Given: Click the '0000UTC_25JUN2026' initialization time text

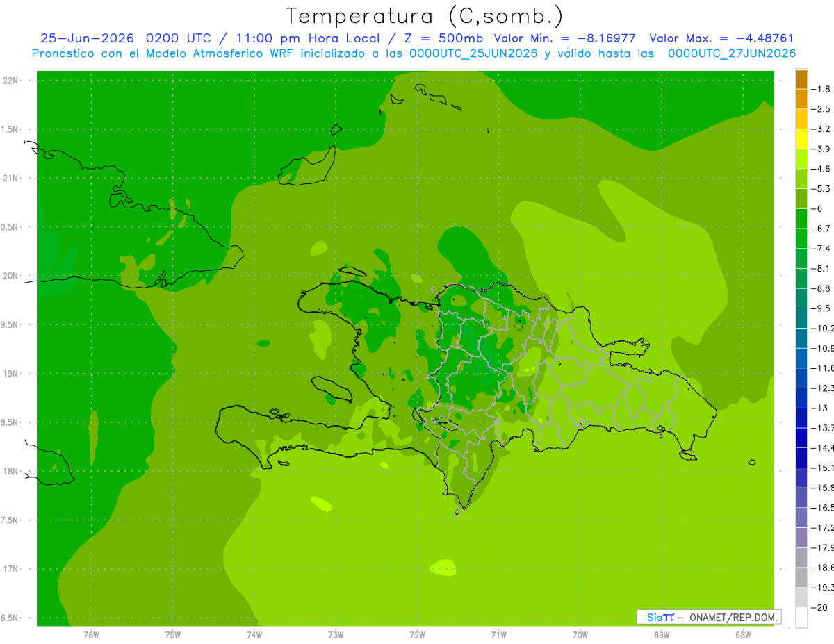Looking at the screenshot, I should pyautogui.click(x=473, y=53).
